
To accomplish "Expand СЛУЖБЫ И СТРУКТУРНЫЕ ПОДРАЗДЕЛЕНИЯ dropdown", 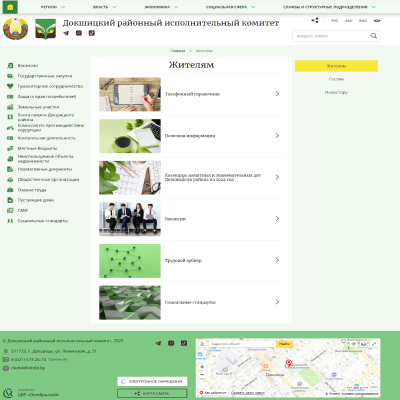I will click(329, 7).
